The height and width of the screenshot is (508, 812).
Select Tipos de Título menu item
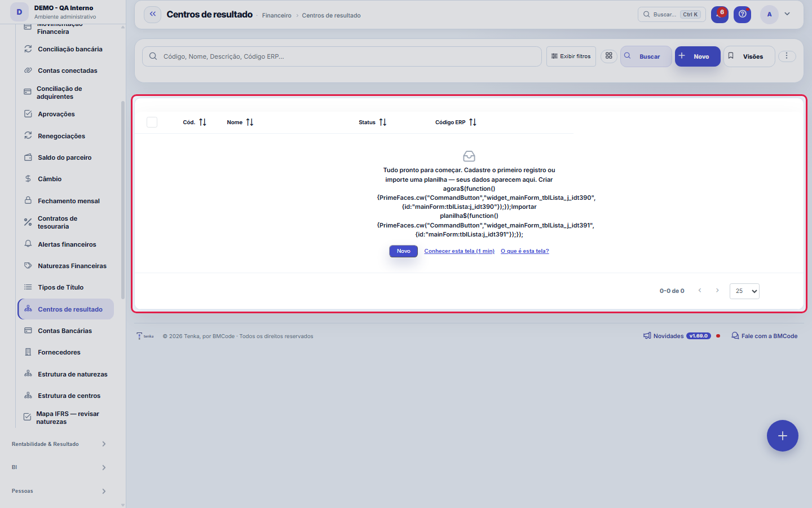click(66, 287)
